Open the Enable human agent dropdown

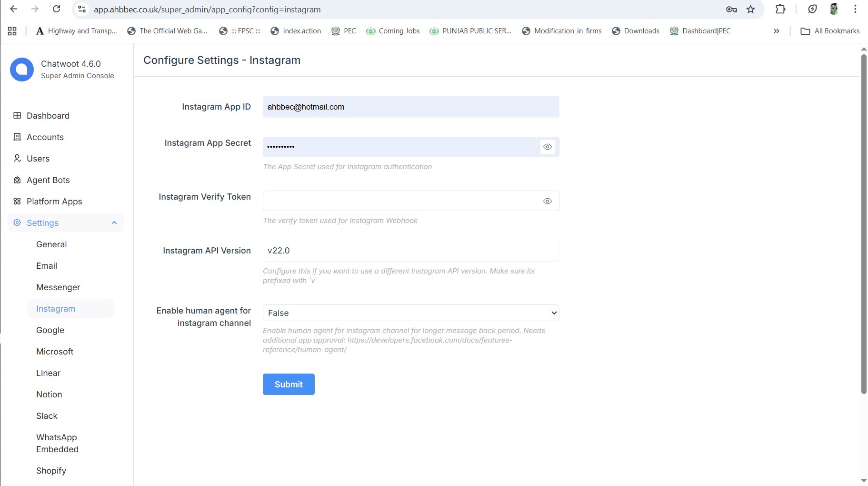[x=410, y=313]
